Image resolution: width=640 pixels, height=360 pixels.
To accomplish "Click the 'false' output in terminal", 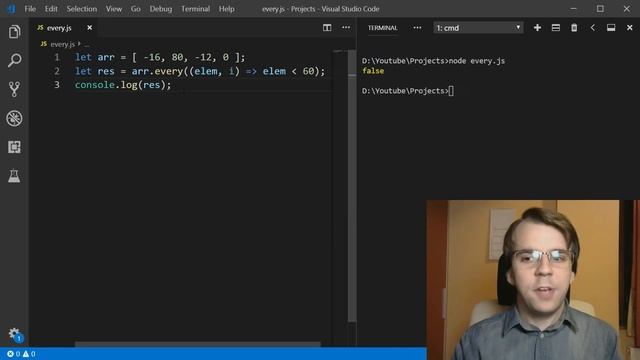I will click(x=373, y=71).
